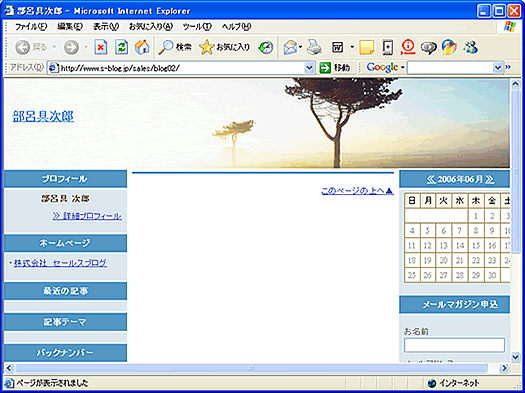Open the 詳細プロフィール link
The height and width of the screenshot is (393, 525).
coord(87,216)
